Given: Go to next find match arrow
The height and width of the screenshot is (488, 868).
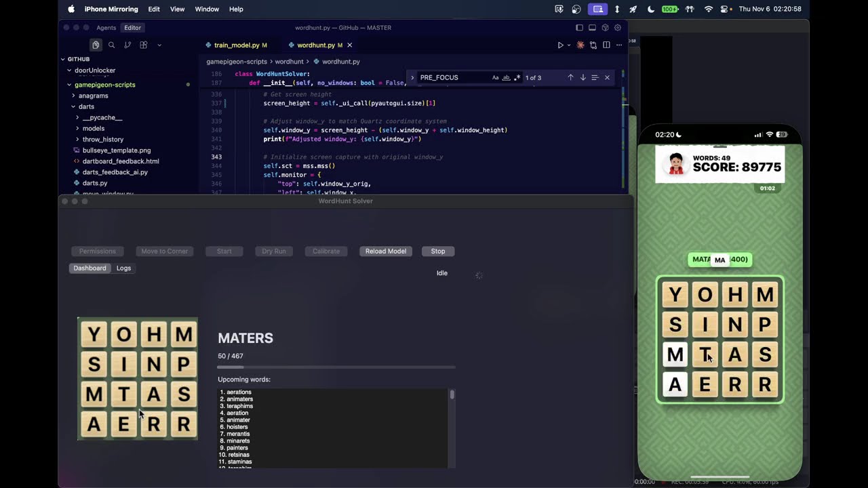Looking at the screenshot, I should click(583, 77).
